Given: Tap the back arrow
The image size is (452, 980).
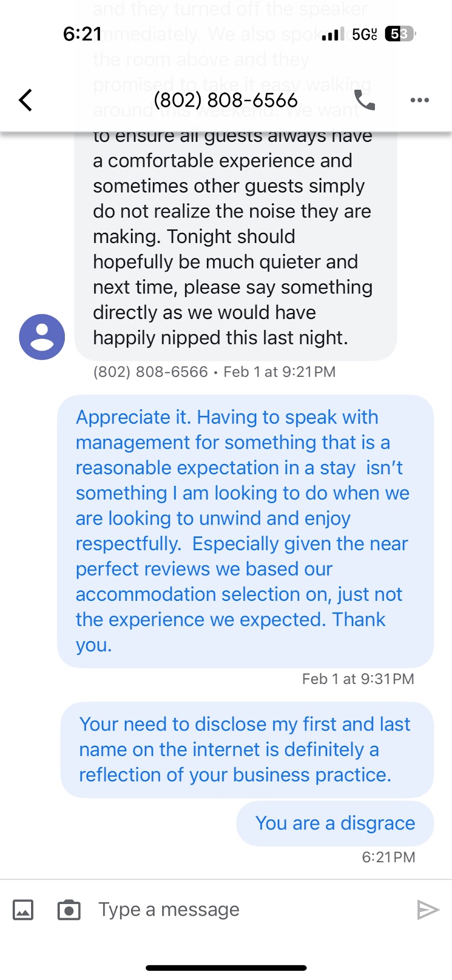Looking at the screenshot, I should pyautogui.click(x=26, y=100).
